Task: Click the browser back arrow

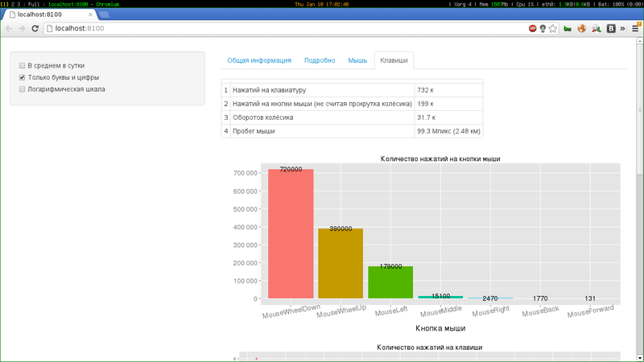Action: coord(9,28)
